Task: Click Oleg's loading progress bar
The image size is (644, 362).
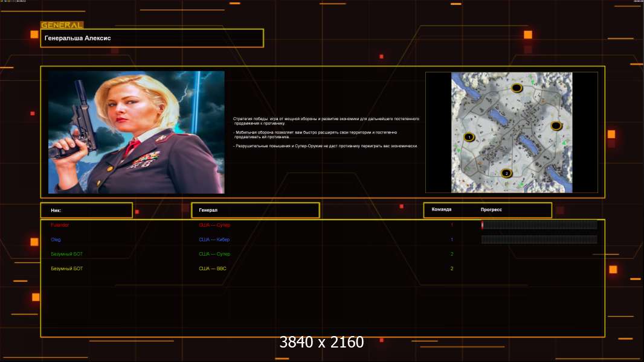Action: [x=539, y=240]
